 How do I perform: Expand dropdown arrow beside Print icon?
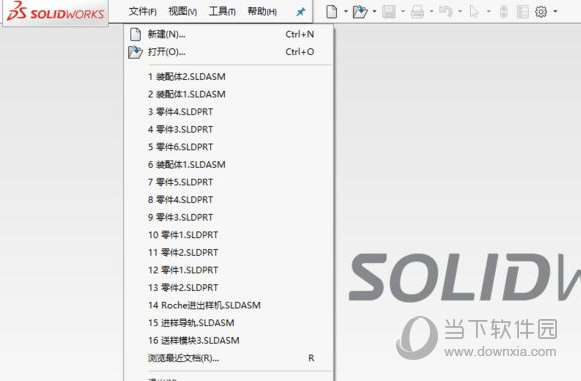pos(431,11)
